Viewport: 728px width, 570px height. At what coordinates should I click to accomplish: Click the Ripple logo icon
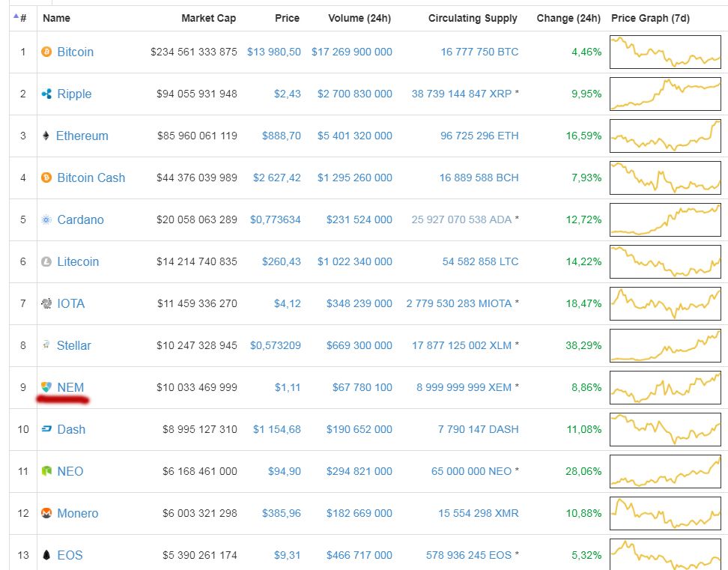(x=46, y=94)
